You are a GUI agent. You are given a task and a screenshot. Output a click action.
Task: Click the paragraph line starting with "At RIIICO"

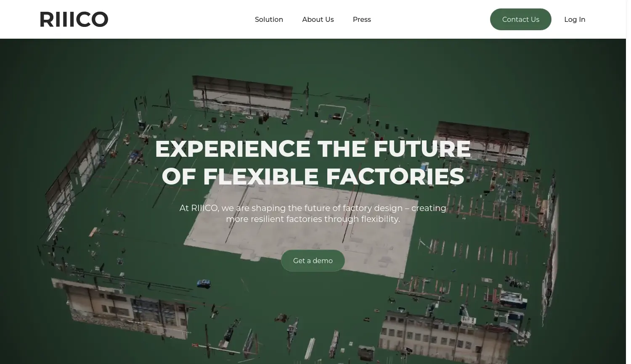313,208
